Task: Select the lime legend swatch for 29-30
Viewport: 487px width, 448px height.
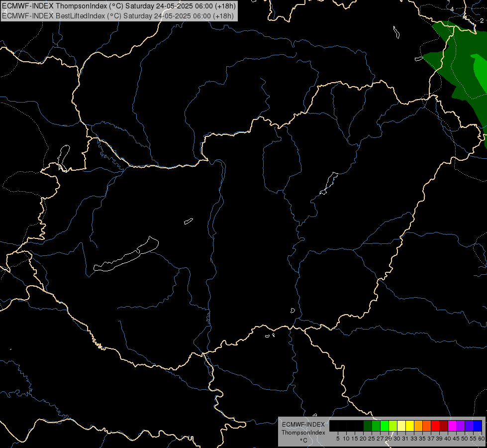Action: tap(393, 426)
